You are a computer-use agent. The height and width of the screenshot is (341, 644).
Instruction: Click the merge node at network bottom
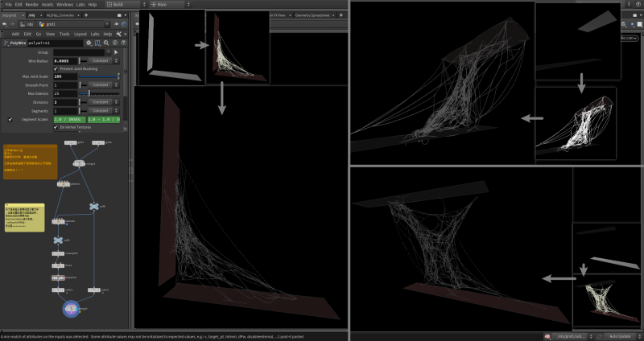click(x=71, y=307)
